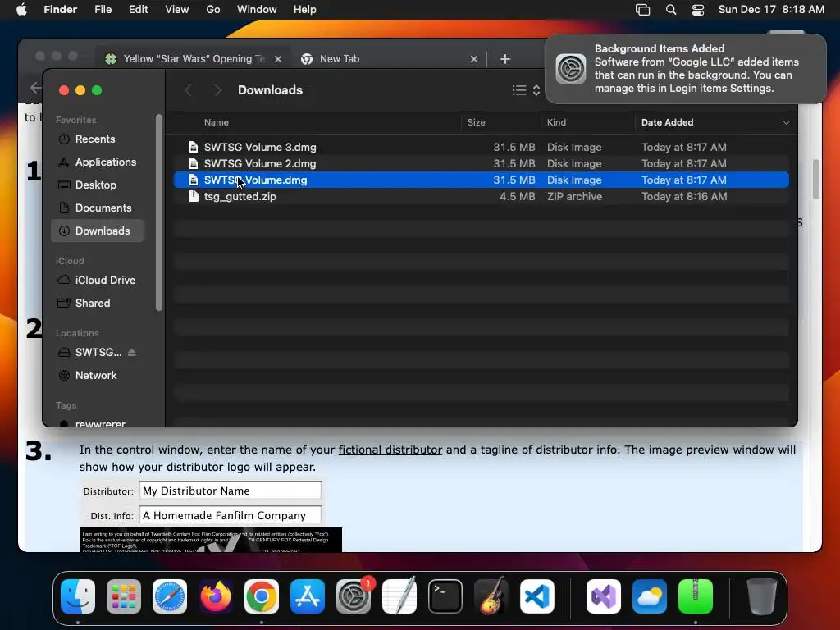This screenshot has height=630, width=840.
Task: Close the Yellow Star Wars tab
Action: tap(278, 59)
